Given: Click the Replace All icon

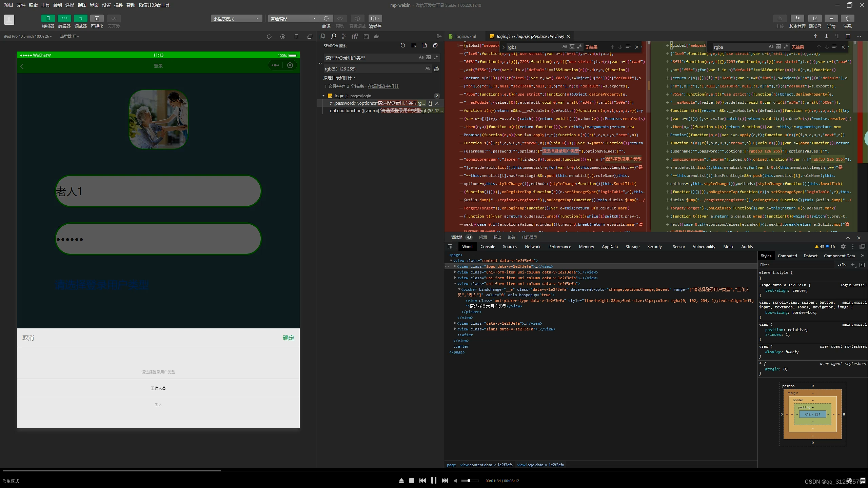Looking at the screenshot, I should (x=436, y=69).
